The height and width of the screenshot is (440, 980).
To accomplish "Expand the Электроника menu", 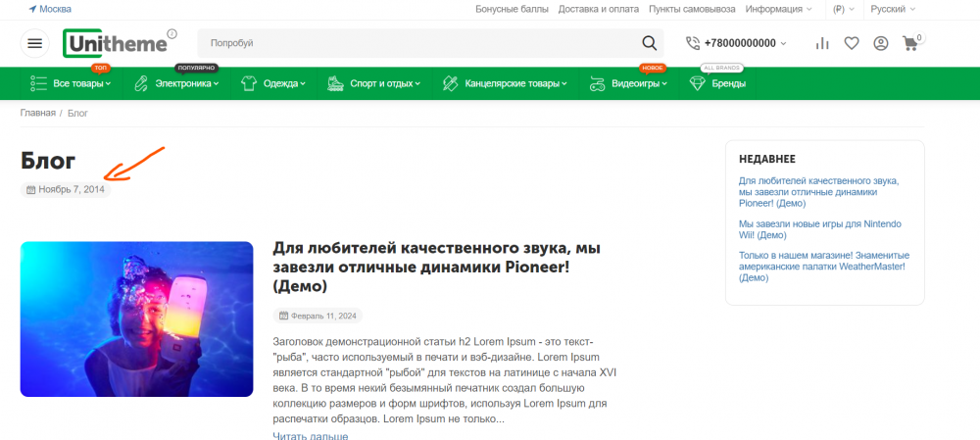I will point(187,83).
